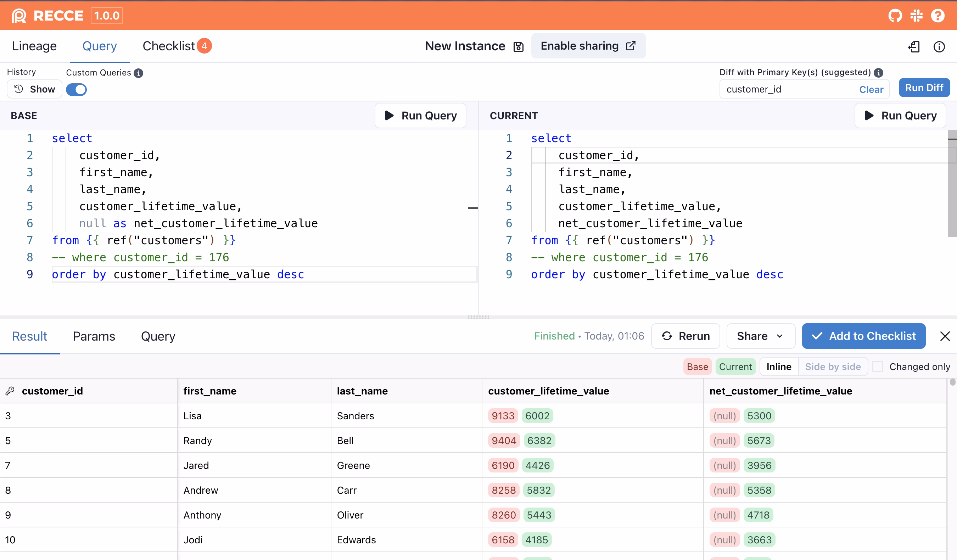Click base value 9133 in Lisa's row
957x560 pixels.
click(x=503, y=416)
